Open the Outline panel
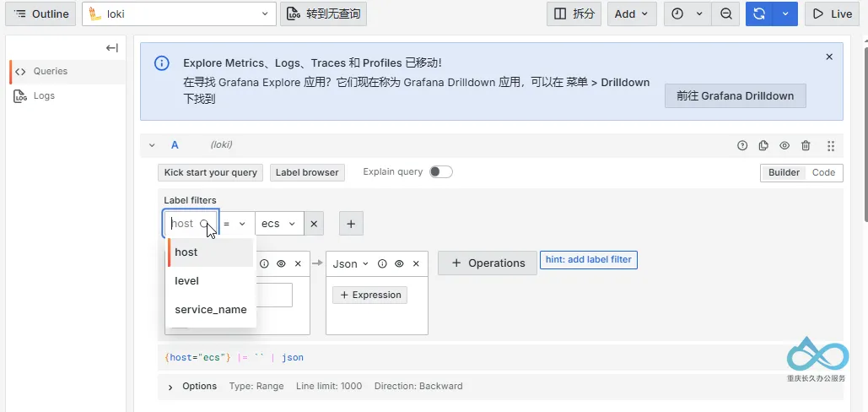868x412 pixels. point(40,14)
